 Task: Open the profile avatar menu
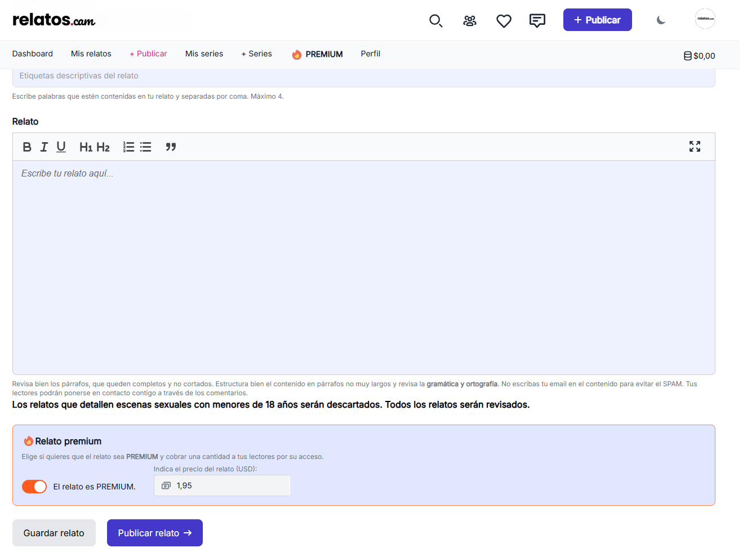[705, 19]
